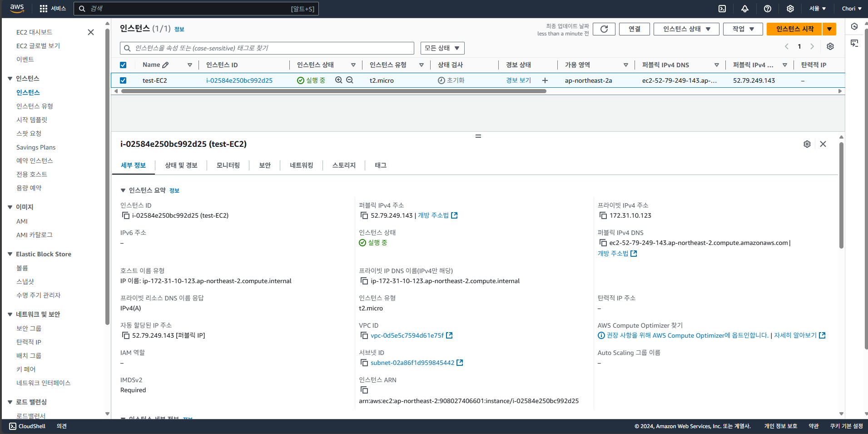Copy the auto-assigned IP address
868x434 pixels.
(126, 335)
